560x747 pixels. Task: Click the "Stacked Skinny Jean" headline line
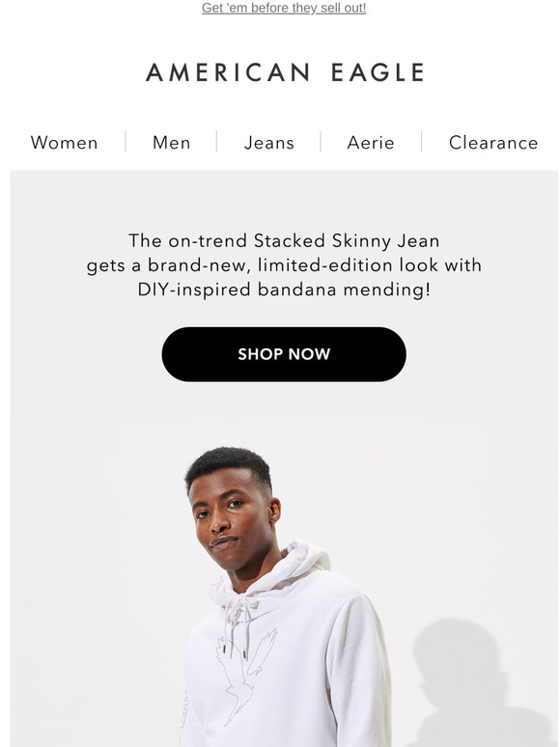tap(284, 240)
